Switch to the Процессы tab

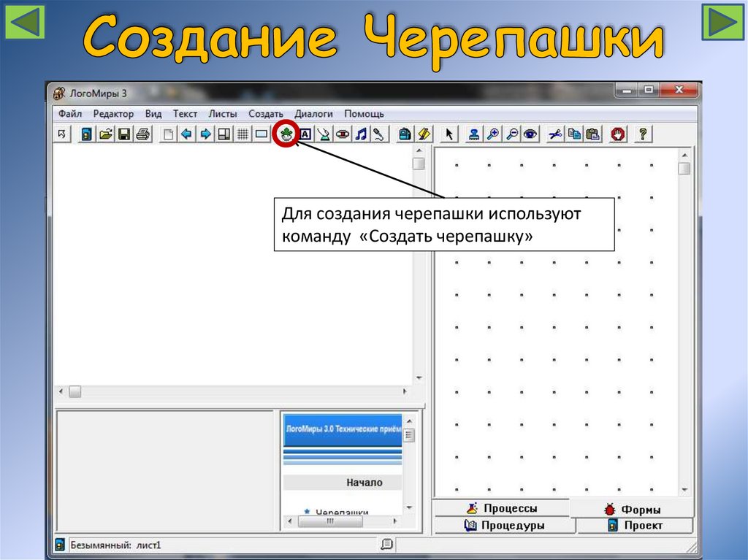[501, 508]
